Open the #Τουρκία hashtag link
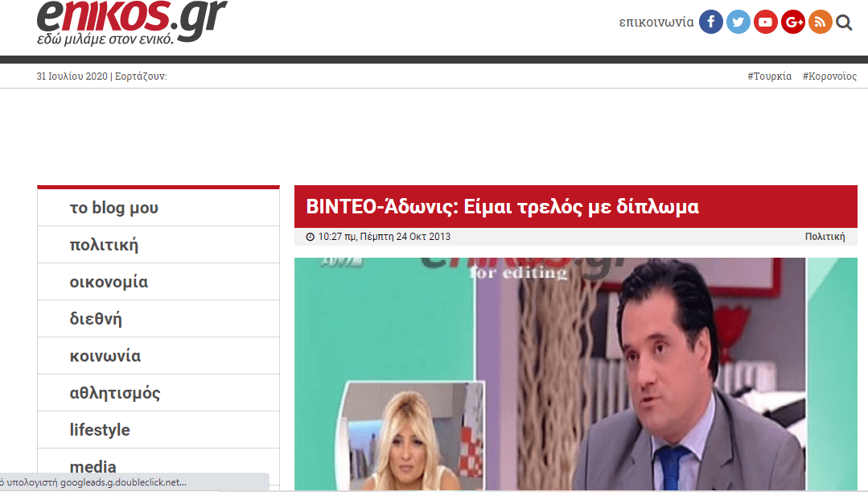Screen dimensions: 868x492 click(769, 76)
